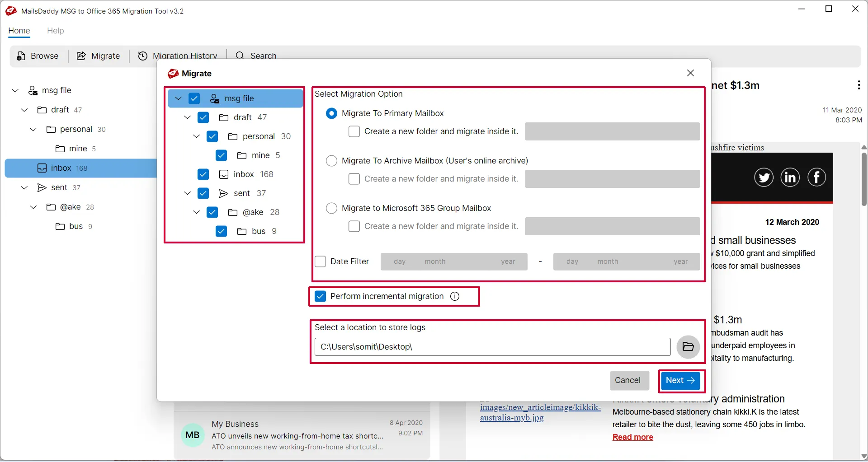
Task: Collapse the sent folder in the dialog tree
Action: point(188,193)
